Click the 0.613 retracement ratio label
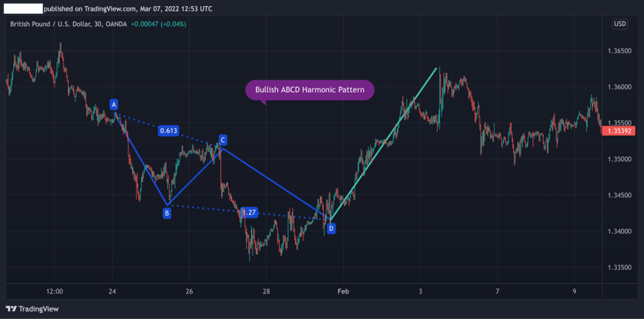The image size is (644, 319). (x=168, y=131)
